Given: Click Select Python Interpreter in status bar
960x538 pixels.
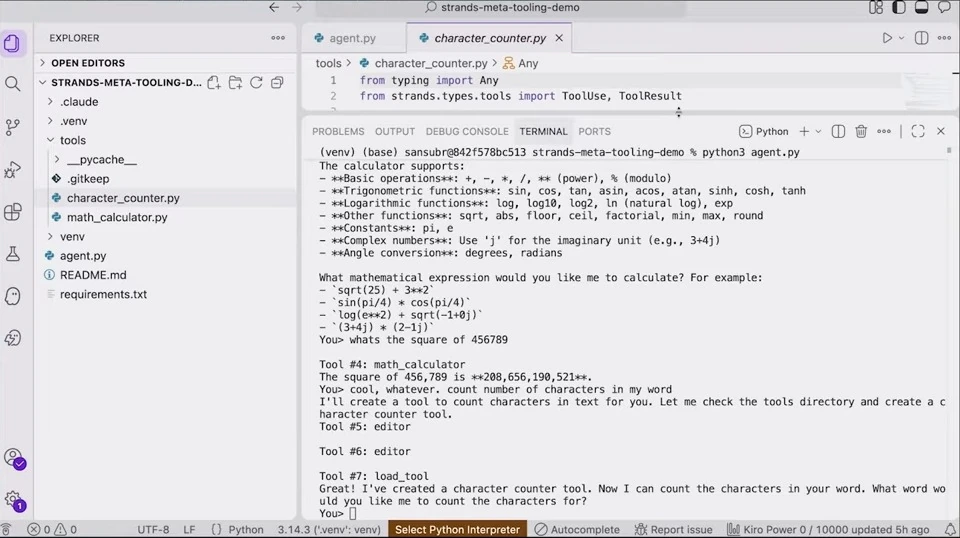Looking at the screenshot, I should coord(457,529).
